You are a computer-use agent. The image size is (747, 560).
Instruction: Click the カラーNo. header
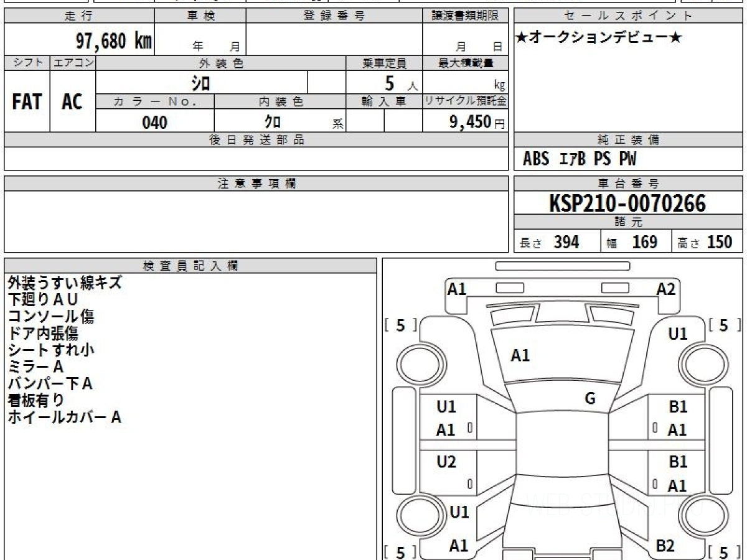pos(155,101)
